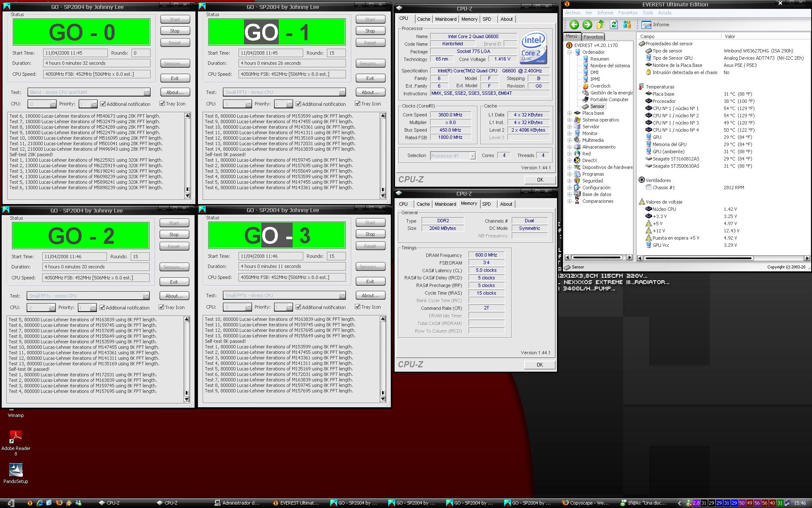Open the Test dropdown in GO - 0 window
The image size is (812, 508).
pyautogui.click(x=147, y=92)
